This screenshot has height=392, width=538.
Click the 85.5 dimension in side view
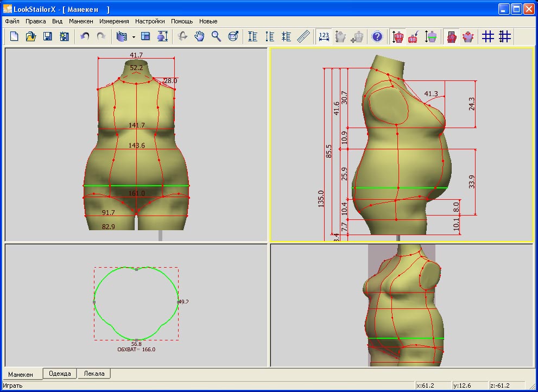click(328, 151)
